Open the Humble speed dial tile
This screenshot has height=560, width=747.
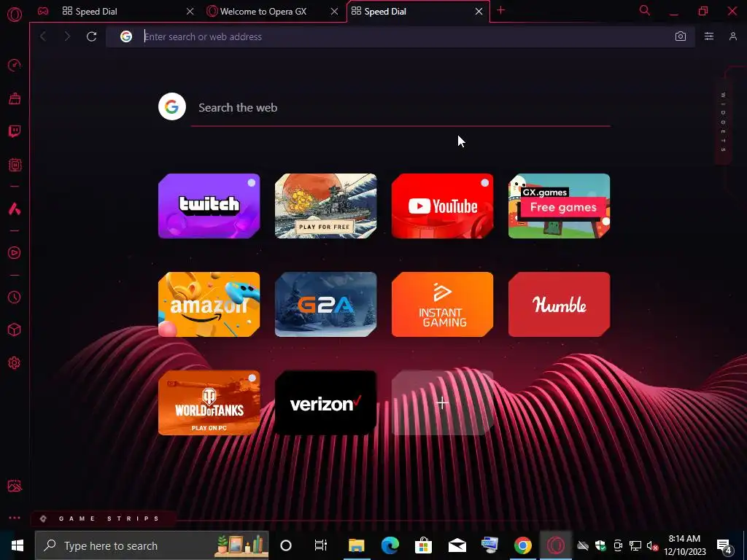coord(560,304)
